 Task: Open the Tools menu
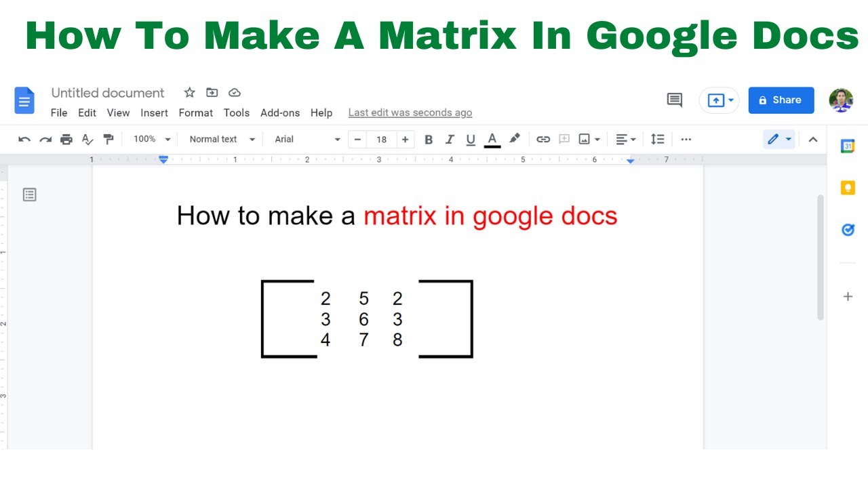[x=237, y=113]
